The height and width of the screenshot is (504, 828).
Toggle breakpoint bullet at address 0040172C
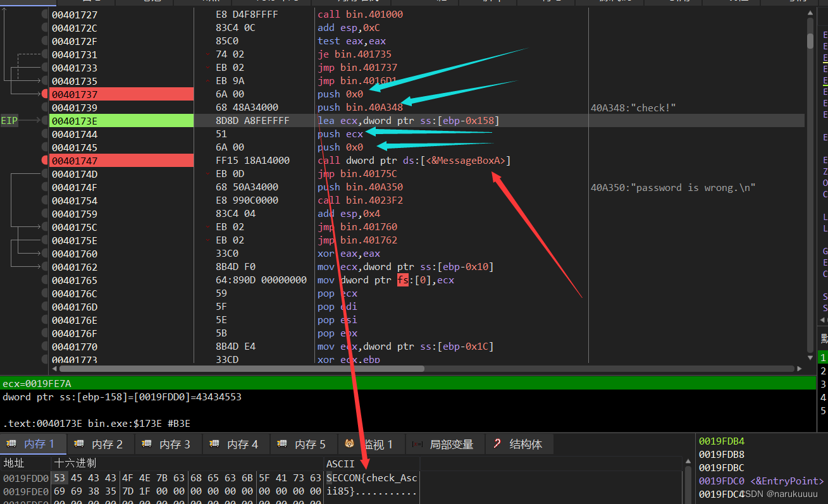(x=45, y=28)
